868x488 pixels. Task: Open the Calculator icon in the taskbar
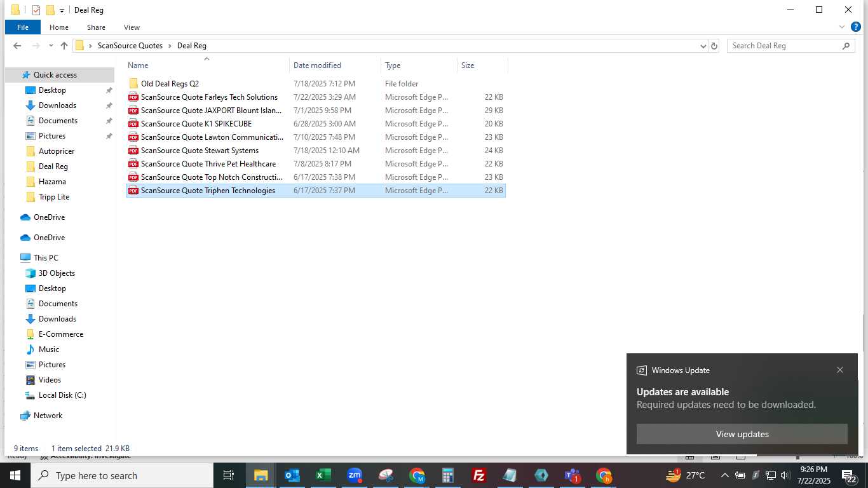[448, 475]
